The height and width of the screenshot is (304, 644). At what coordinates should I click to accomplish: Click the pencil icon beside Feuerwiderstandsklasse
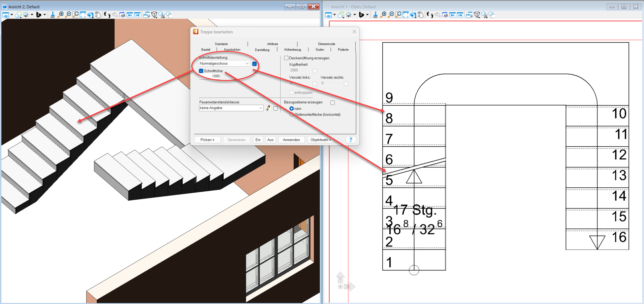[x=268, y=108]
